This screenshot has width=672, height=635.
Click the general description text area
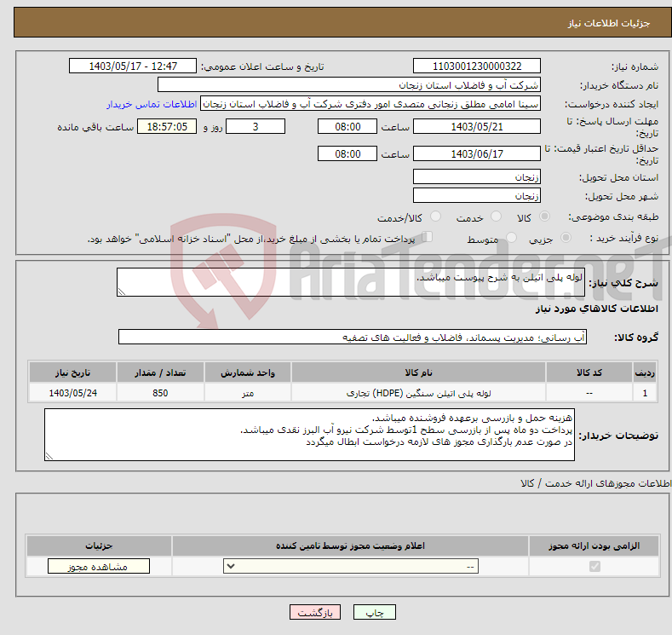point(351,282)
